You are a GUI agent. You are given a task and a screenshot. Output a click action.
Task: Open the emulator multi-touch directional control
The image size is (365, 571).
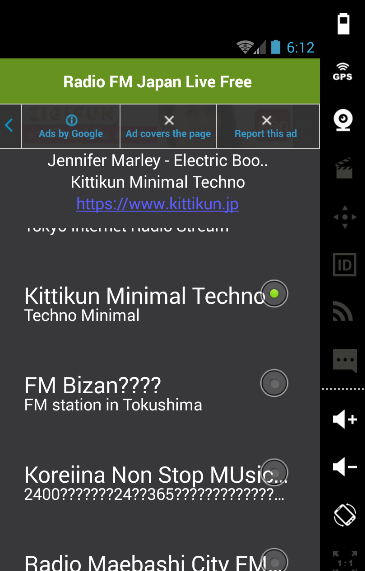coord(345,217)
